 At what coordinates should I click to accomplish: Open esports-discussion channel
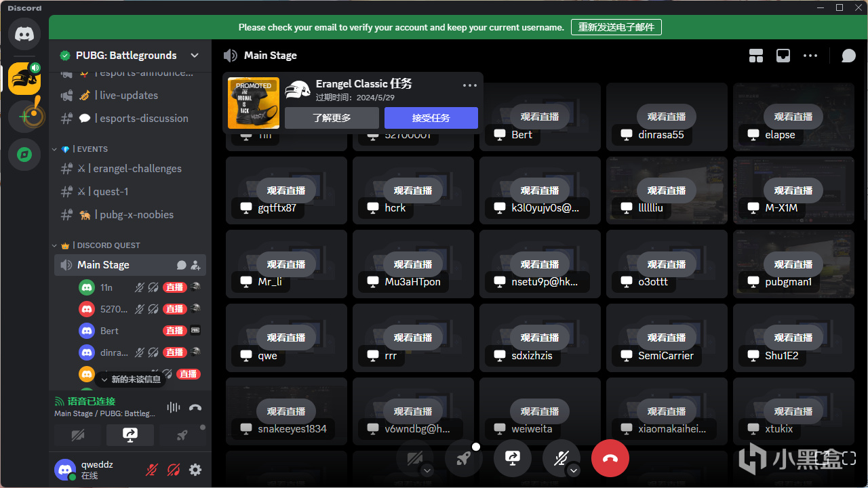[x=130, y=119]
